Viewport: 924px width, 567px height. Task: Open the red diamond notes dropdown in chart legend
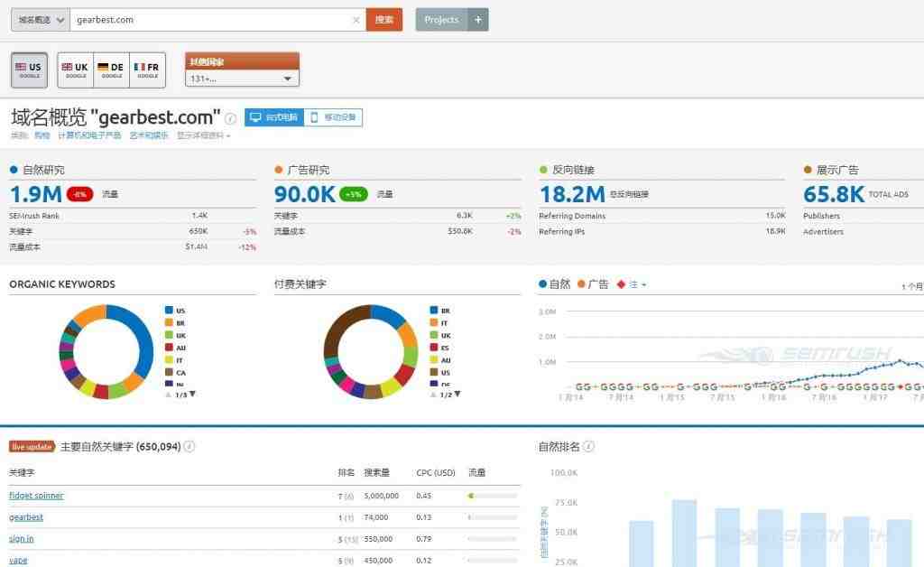tap(632, 284)
